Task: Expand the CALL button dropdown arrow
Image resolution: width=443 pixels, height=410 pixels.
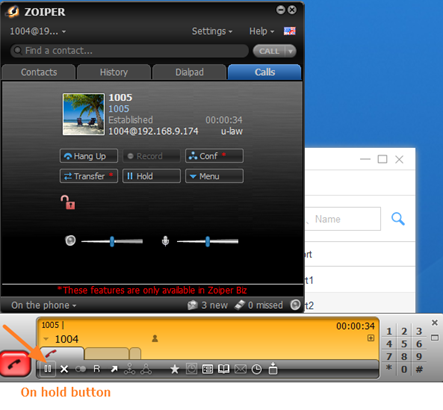Action: 290,51
